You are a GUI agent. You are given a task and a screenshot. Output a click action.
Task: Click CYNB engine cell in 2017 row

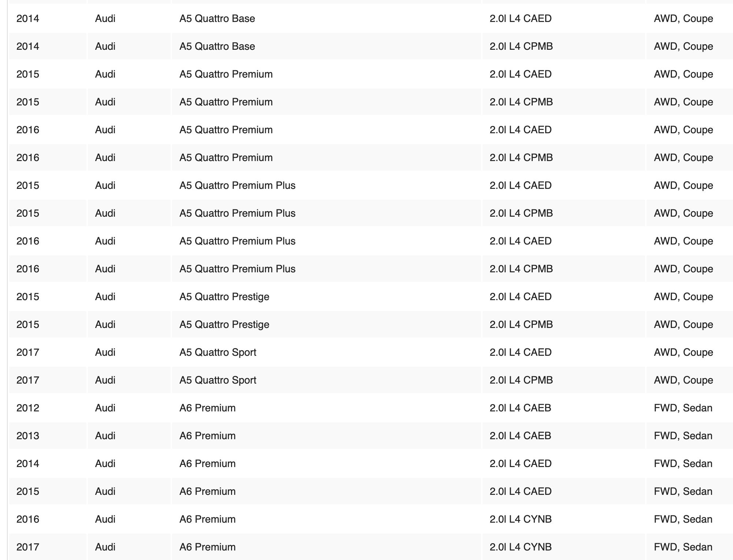[x=520, y=547]
